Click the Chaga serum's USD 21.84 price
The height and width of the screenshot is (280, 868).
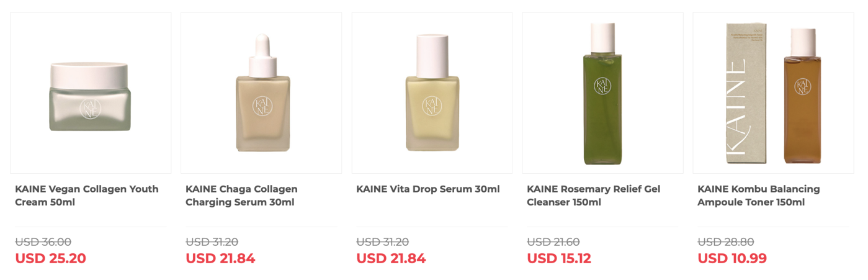[220, 258]
